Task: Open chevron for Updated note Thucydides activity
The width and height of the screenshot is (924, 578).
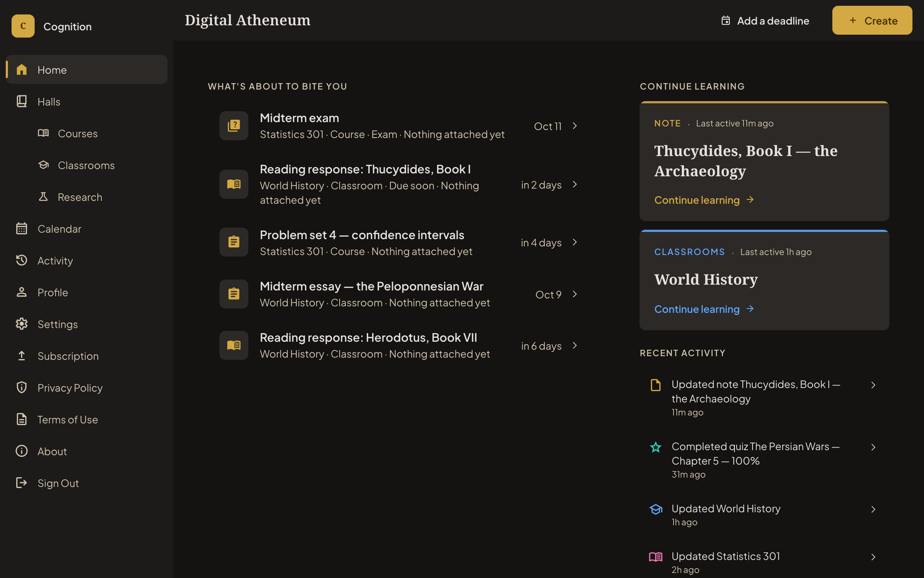Action: 873,385
